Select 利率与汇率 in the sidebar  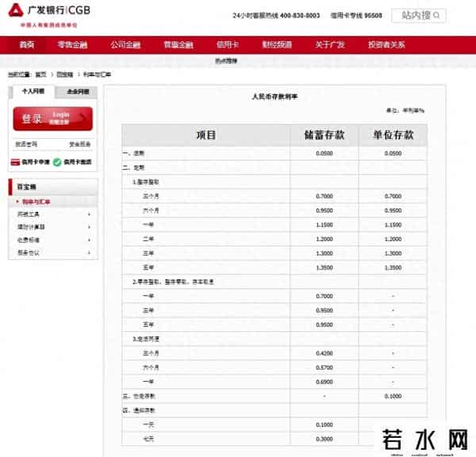tap(36, 202)
